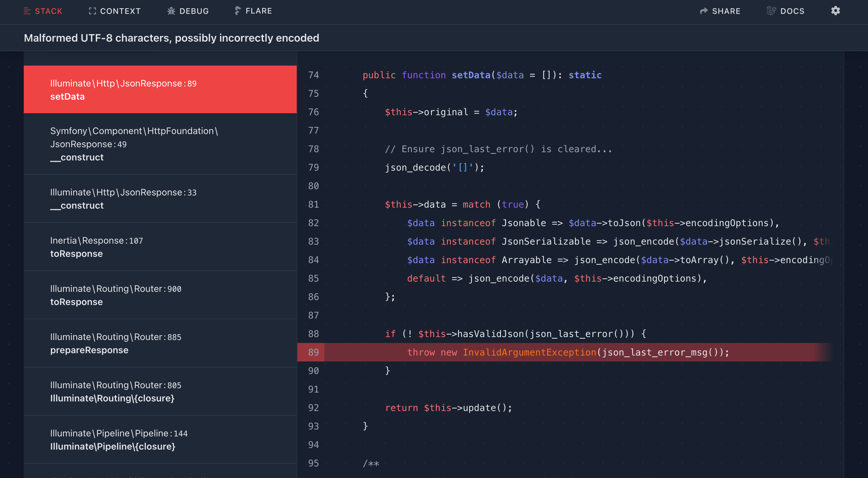Viewport: 868px width, 478px height.
Task: Click highlighted line 89 in code
Action: click(567, 352)
